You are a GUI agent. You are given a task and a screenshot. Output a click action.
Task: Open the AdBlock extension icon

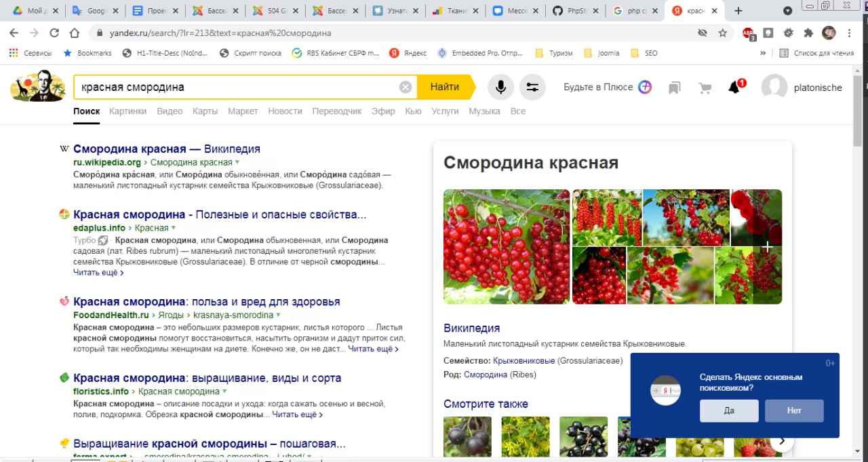click(748, 33)
